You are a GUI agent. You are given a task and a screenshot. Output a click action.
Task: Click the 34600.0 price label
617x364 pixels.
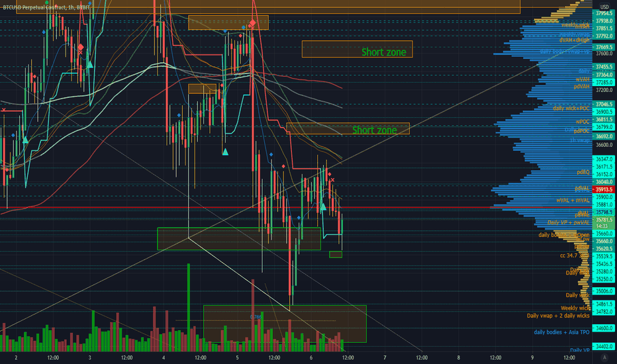(604, 328)
